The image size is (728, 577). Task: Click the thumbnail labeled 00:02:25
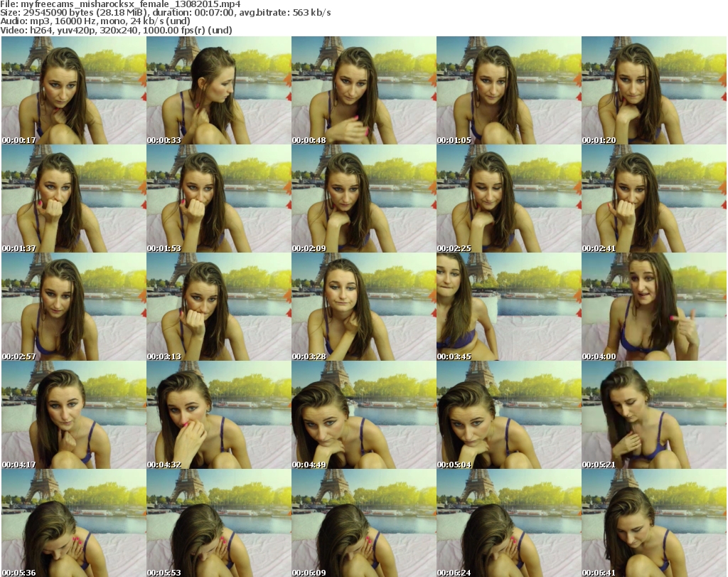[x=508, y=198]
